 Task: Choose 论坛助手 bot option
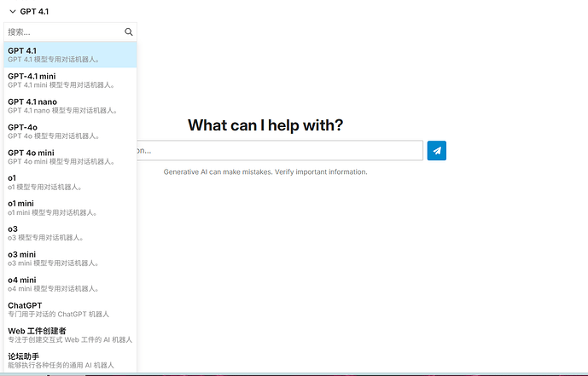(x=70, y=361)
